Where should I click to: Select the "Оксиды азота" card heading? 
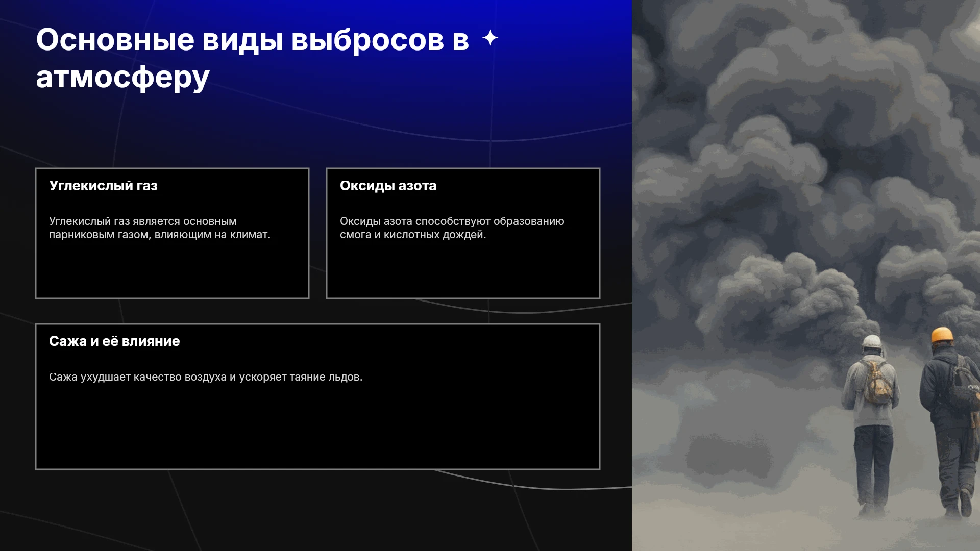(x=388, y=186)
